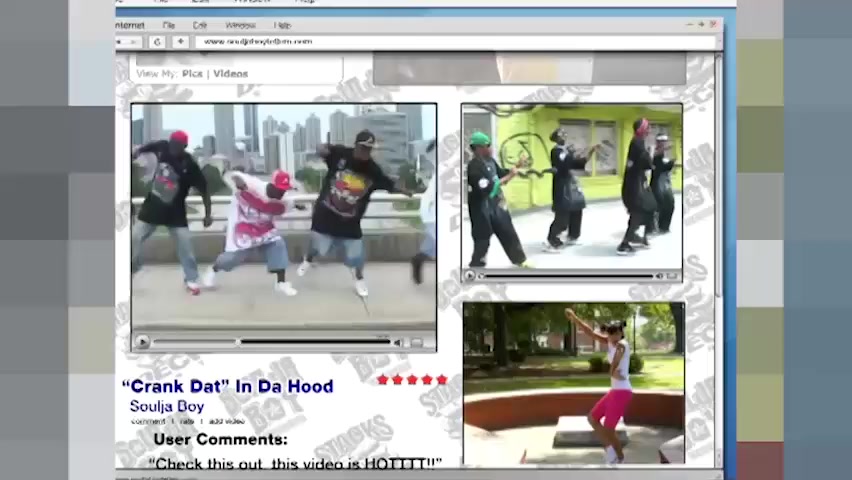Click the rate link below Soulja Boy

[186, 421]
